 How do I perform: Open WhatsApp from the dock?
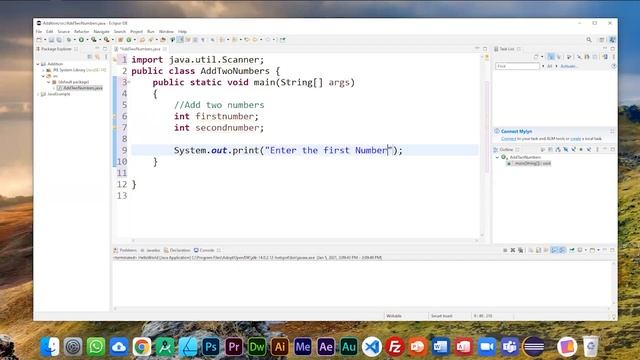[96, 347]
